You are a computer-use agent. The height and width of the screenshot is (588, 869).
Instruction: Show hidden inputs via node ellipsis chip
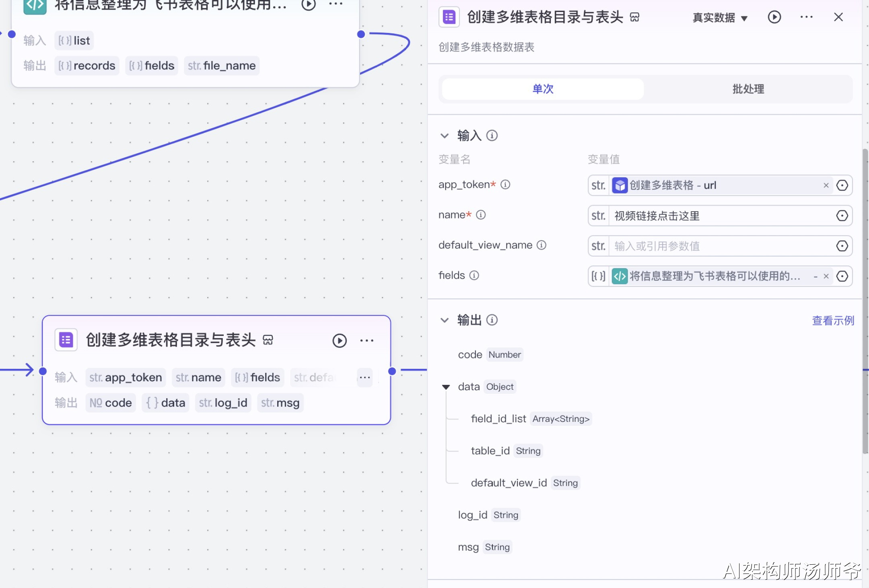[x=364, y=377]
